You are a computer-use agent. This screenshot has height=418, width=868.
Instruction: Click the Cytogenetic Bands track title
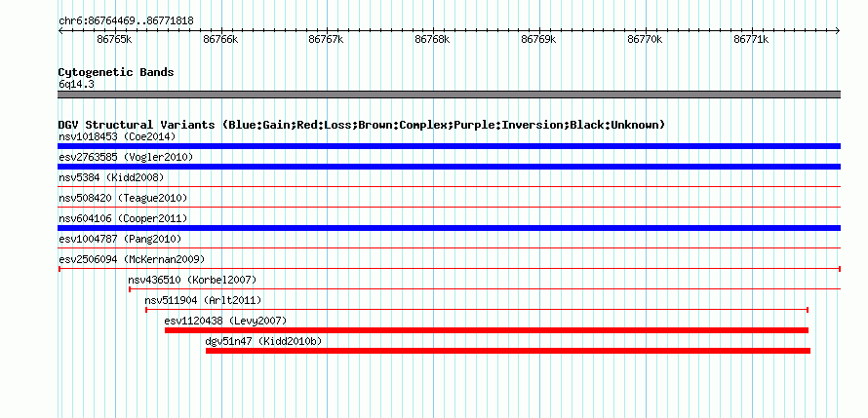pyautogui.click(x=116, y=72)
